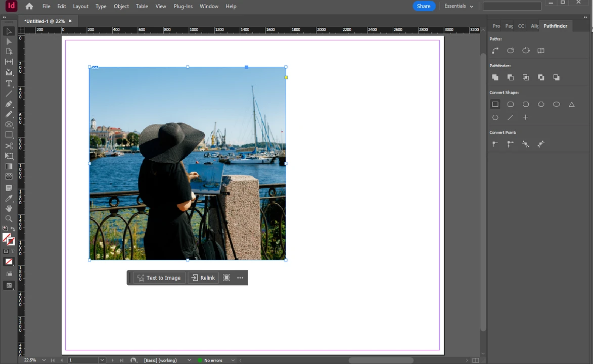Select the Content Collector tool
This screenshot has width=593, height=364.
[x=9, y=72]
